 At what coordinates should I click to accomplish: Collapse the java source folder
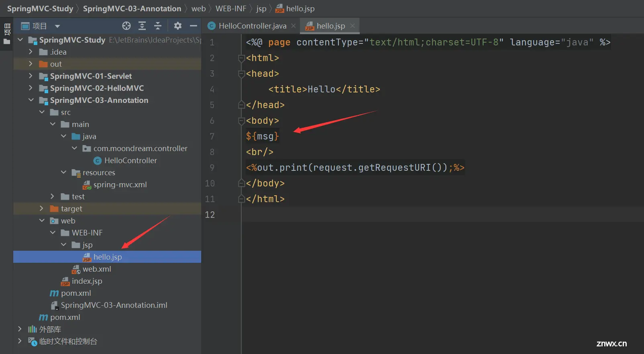click(63, 136)
